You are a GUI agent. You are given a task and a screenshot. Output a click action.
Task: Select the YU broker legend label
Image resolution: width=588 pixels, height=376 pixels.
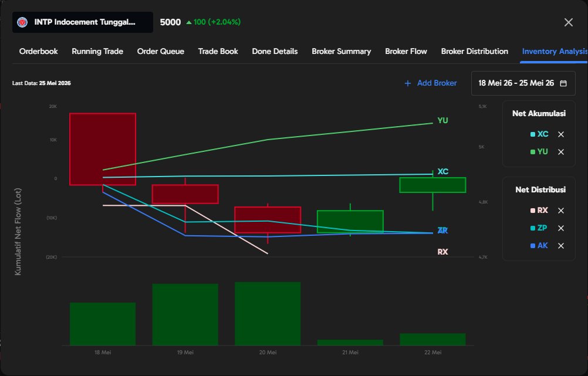click(x=543, y=152)
